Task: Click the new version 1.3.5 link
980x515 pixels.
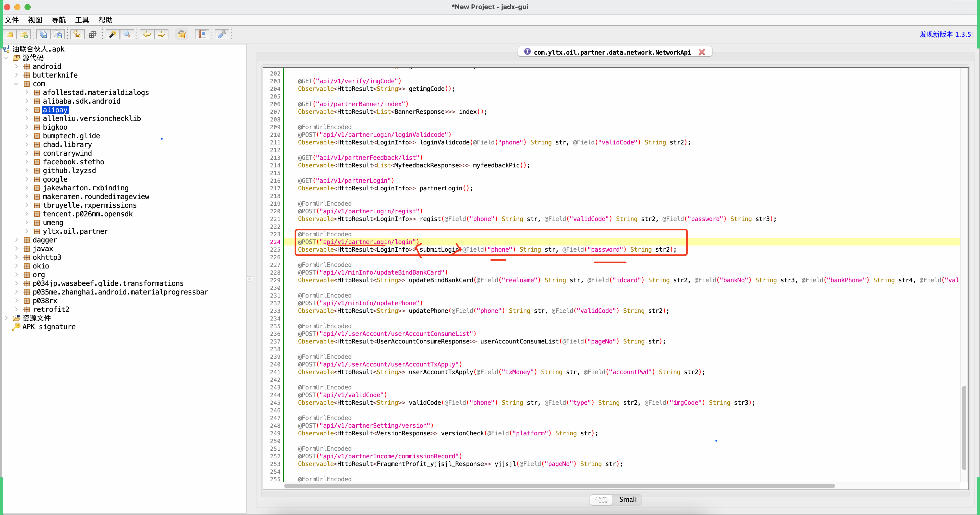Action: (x=946, y=34)
